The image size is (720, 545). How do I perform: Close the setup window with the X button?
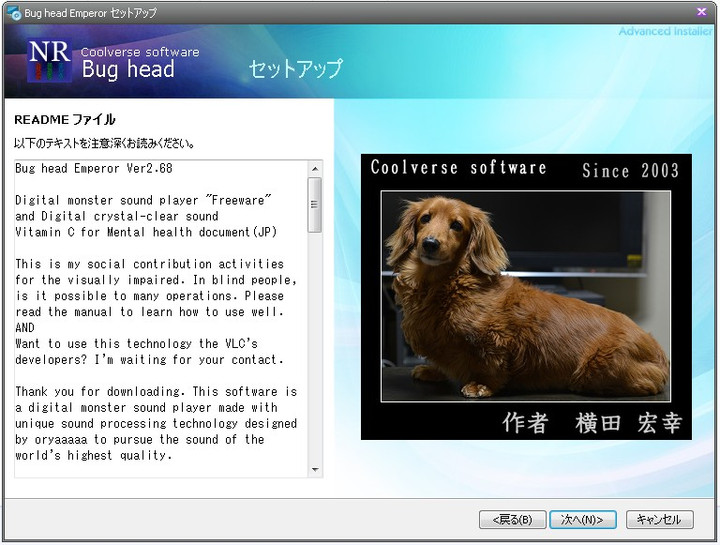(701, 11)
